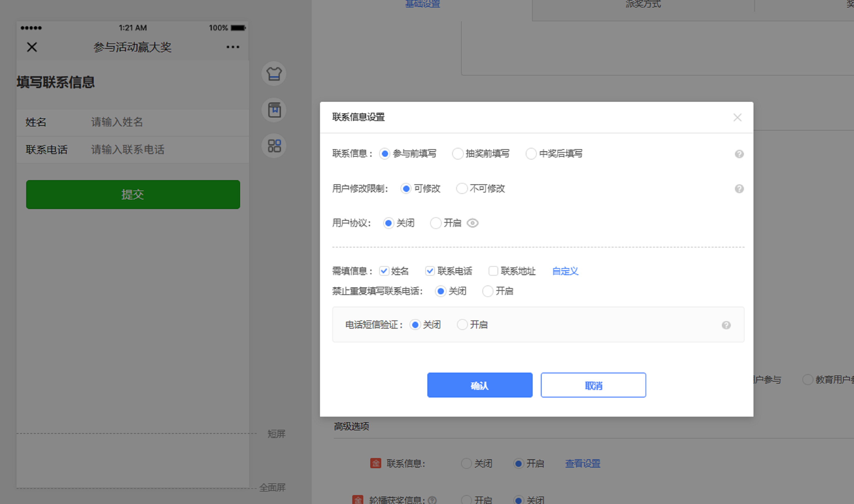The height and width of the screenshot is (504, 854).
Task: Click the t-shirt theme icon beside phone preview
Action: coord(274,74)
